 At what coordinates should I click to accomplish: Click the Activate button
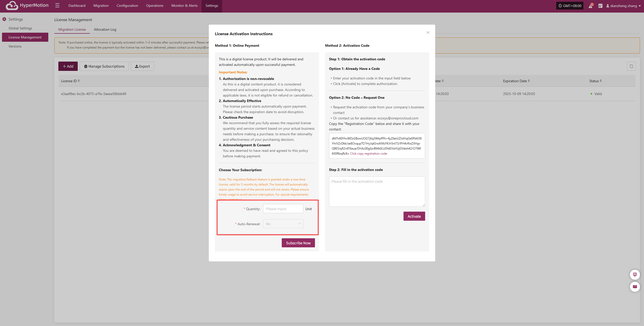tap(414, 216)
